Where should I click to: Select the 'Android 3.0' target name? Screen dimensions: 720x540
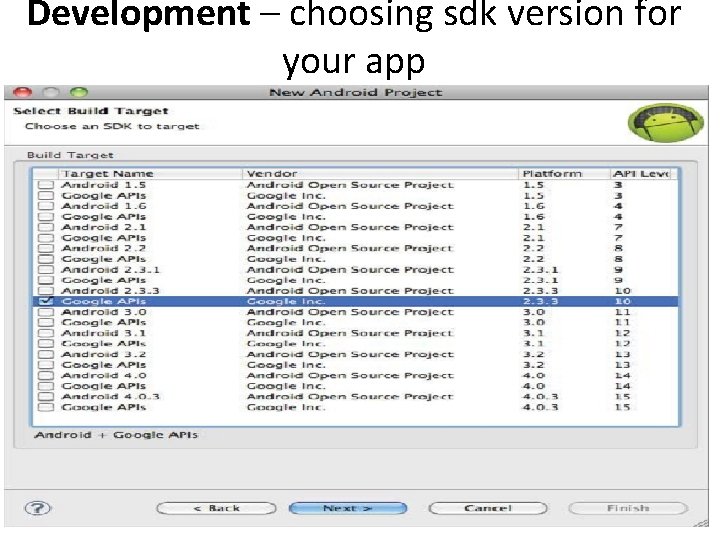(x=104, y=312)
